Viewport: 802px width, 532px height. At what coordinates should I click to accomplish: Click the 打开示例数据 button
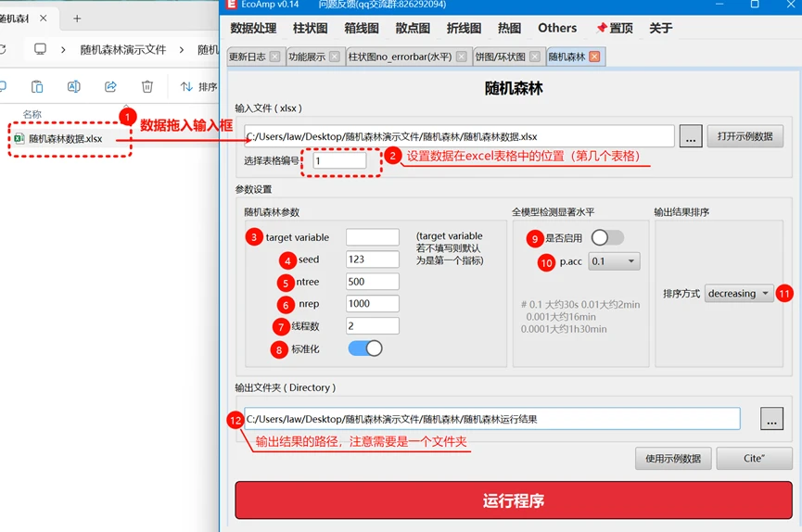point(745,136)
